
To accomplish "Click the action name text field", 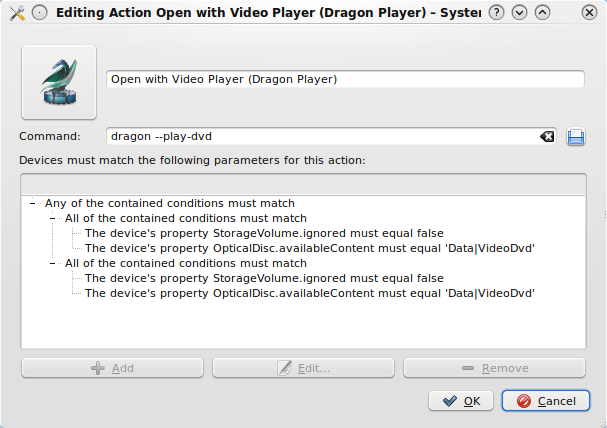I will [x=345, y=80].
